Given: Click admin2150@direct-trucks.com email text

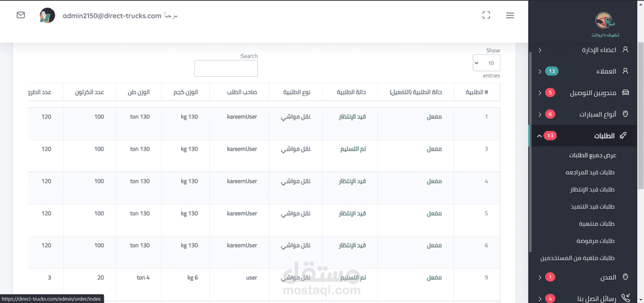Looking at the screenshot, I should tap(112, 16).
